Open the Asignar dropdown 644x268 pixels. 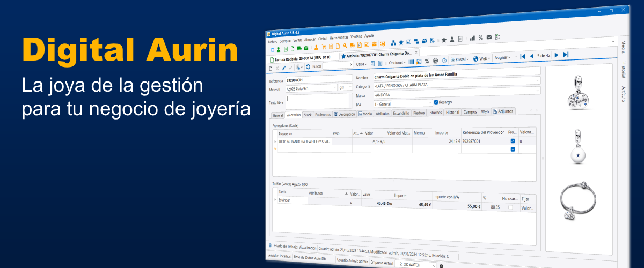click(x=502, y=58)
